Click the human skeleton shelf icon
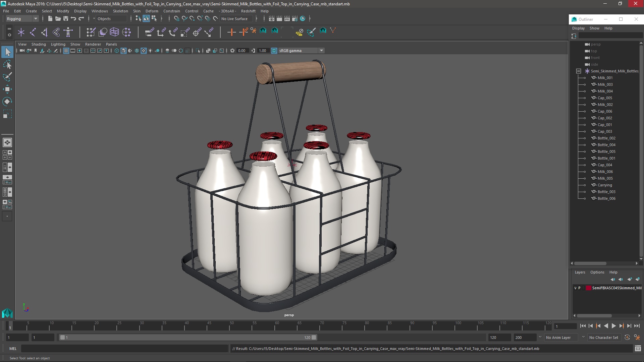 click(x=68, y=32)
